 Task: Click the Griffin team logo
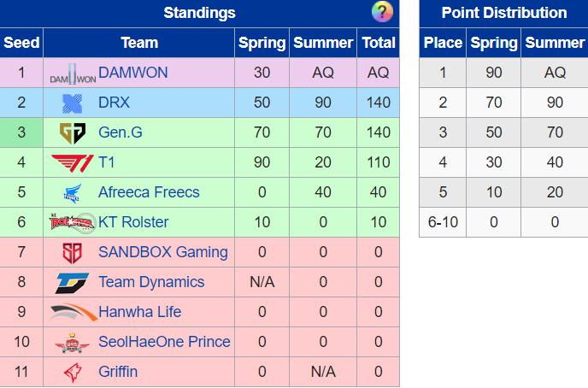point(73,373)
